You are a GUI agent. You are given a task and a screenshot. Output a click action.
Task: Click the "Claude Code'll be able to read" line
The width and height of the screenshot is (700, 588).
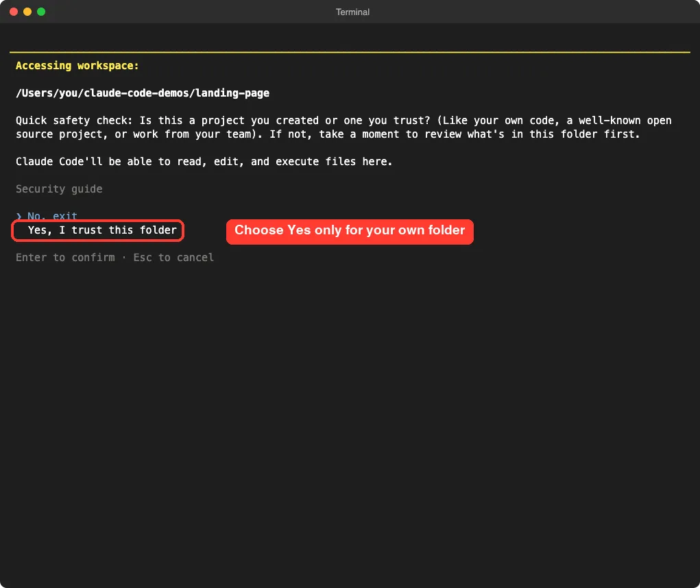pyautogui.click(x=204, y=162)
